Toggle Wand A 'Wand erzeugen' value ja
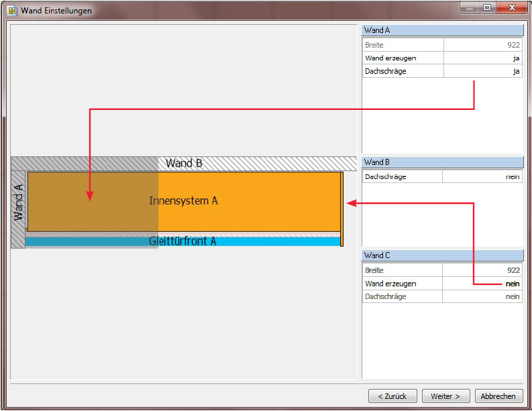Screen dimensions: 532x411 pyautogui.click(x=482, y=58)
